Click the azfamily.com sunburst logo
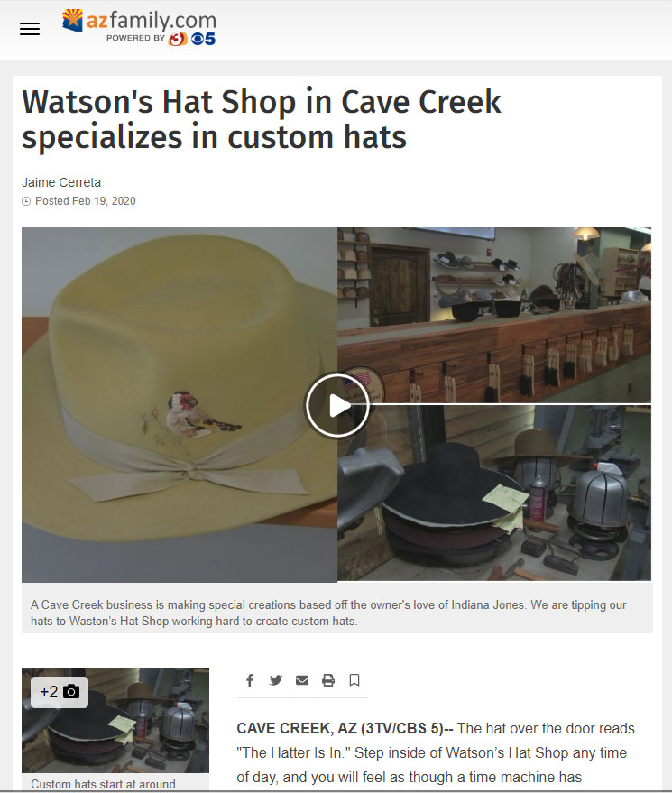Viewport: 672px width, 793px height. (72, 20)
